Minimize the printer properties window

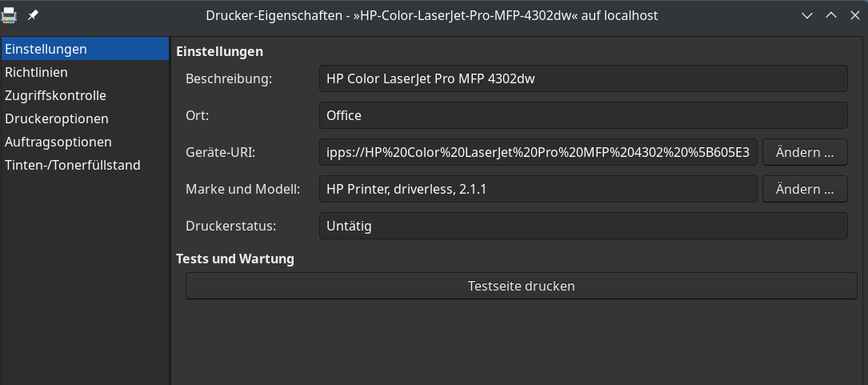[x=807, y=15]
